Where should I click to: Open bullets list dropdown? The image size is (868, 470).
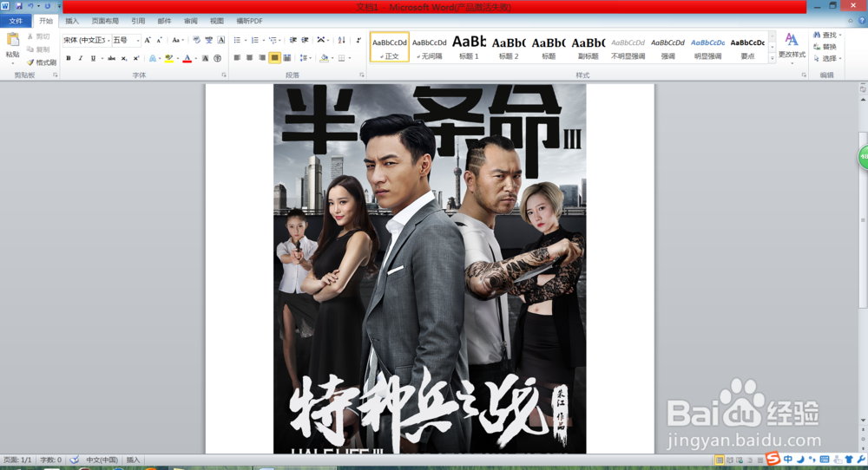pyautogui.click(x=246, y=40)
